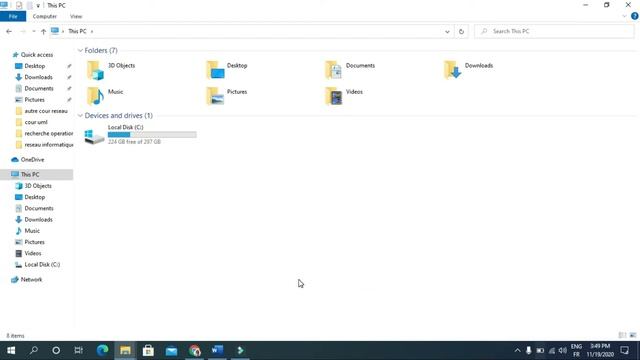The image size is (640, 360).
Task: Select OneDrive in the navigation pane
Action: [x=32, y=160]
